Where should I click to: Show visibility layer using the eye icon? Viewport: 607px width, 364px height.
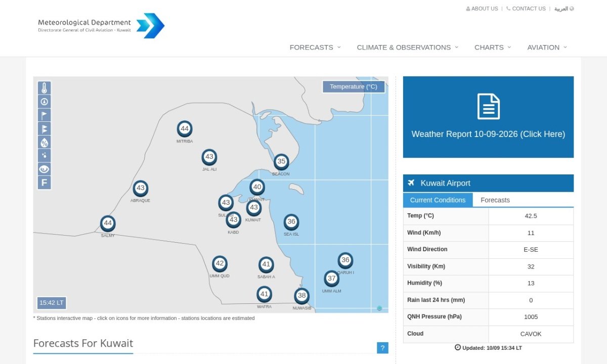tap(44, 169)
